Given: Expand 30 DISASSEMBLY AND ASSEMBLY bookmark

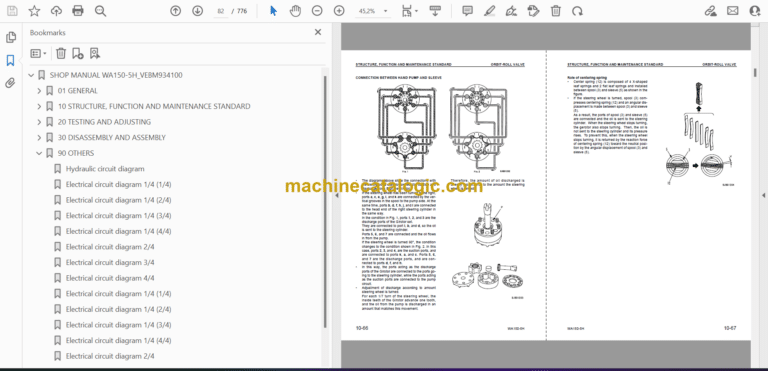Looking at the screenshot, I should pos(40,138).
